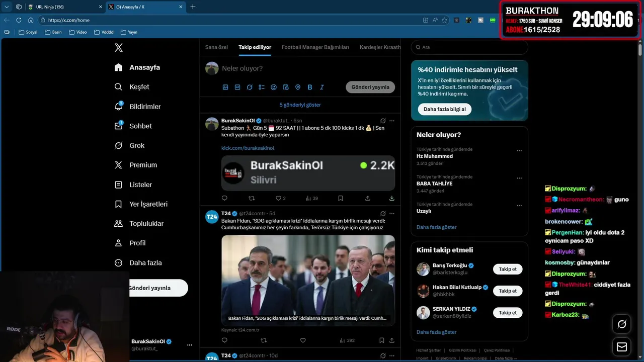Download media from the BurakSakinOl post
Viewport: 644px width, 362px height.
(x=391, y=198)
